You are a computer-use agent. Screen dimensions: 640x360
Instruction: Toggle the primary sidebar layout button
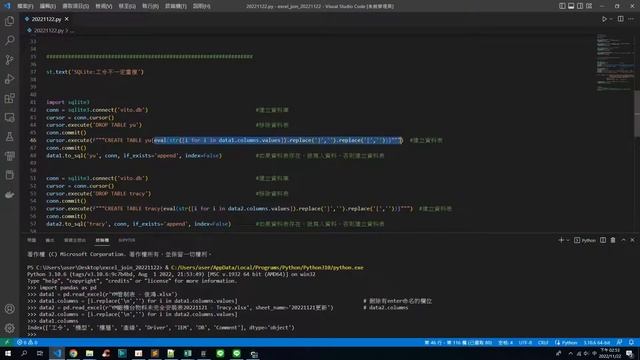562,6
